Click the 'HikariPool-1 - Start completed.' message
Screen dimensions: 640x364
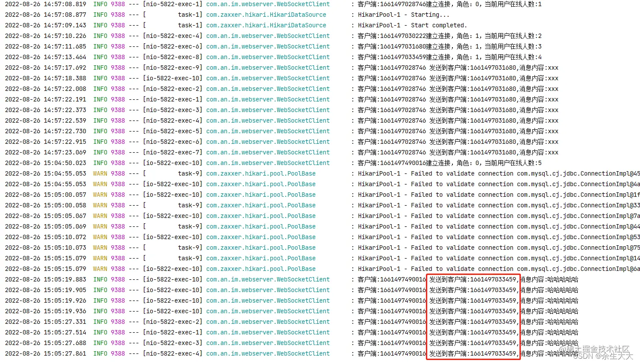[412, 25]
